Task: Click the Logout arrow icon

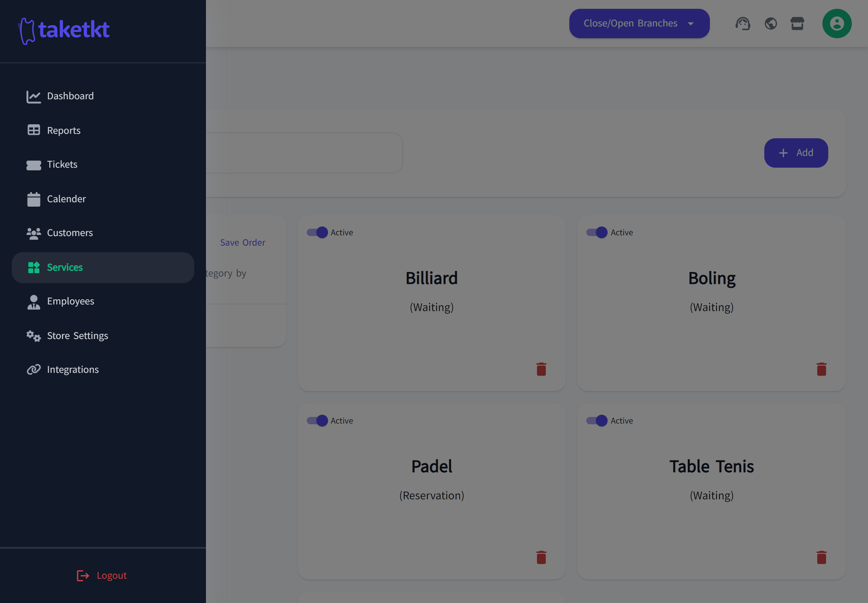Action: click(x=83, y=575)
